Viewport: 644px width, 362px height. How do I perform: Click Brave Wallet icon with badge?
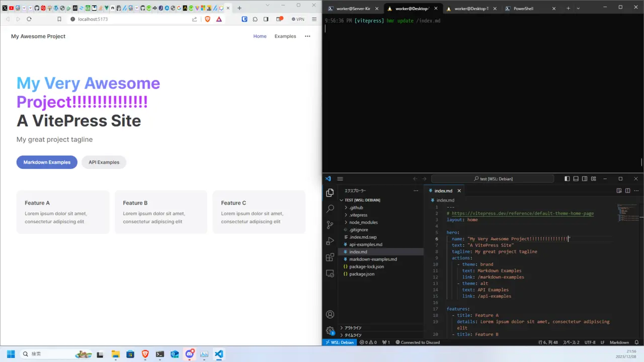[280, 19]
